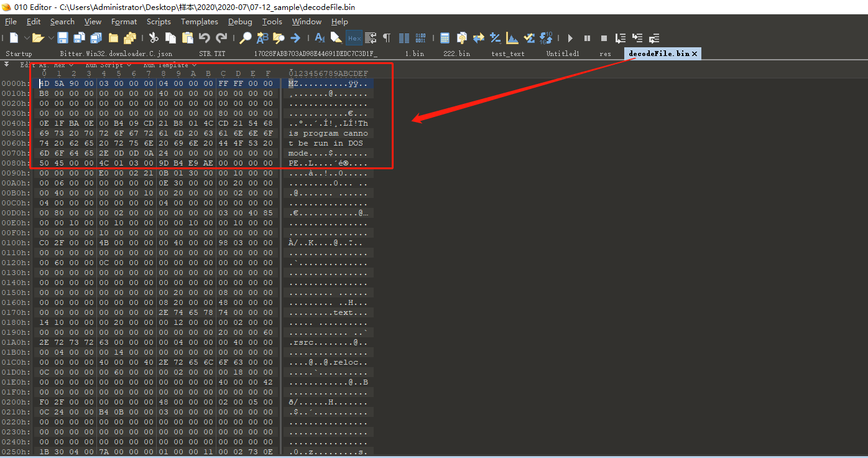Image resolution: width=868 pixels, height=458 pixels.
Task: Toggle show whitespace pilcrow icon
Action: point(386,38)
